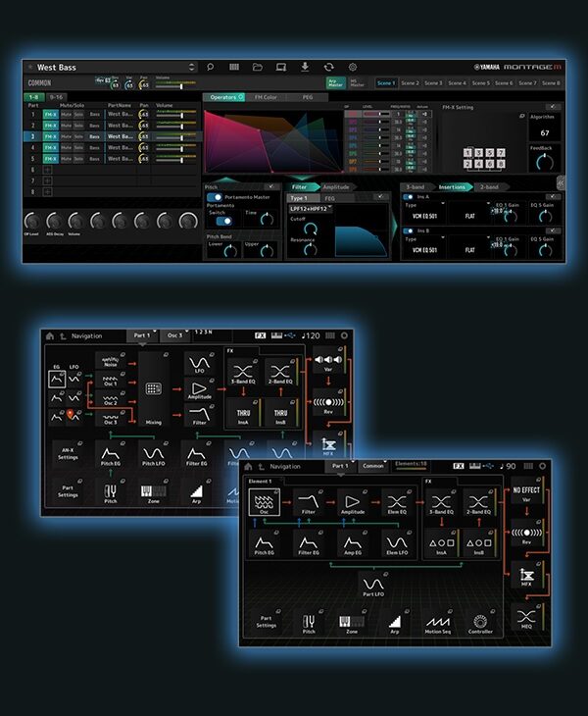Open Osc 1 block in Osc 3 navigation
The width and height of the screenshot is (588, 716).
(111, 380)
